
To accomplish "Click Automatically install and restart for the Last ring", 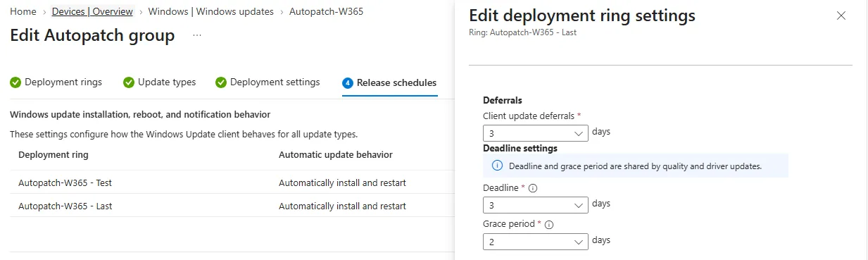I will [342, 206].
